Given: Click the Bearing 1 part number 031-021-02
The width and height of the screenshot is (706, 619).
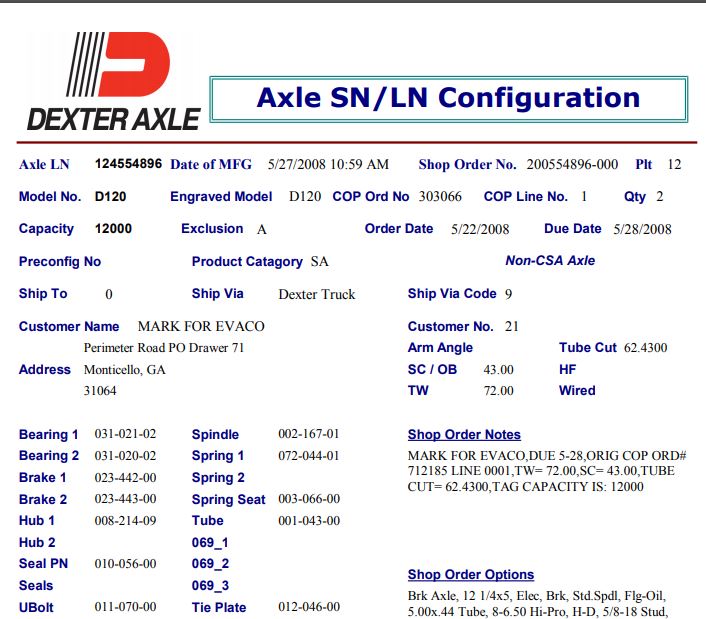Looking at the screenshot, I should point(125,435).
